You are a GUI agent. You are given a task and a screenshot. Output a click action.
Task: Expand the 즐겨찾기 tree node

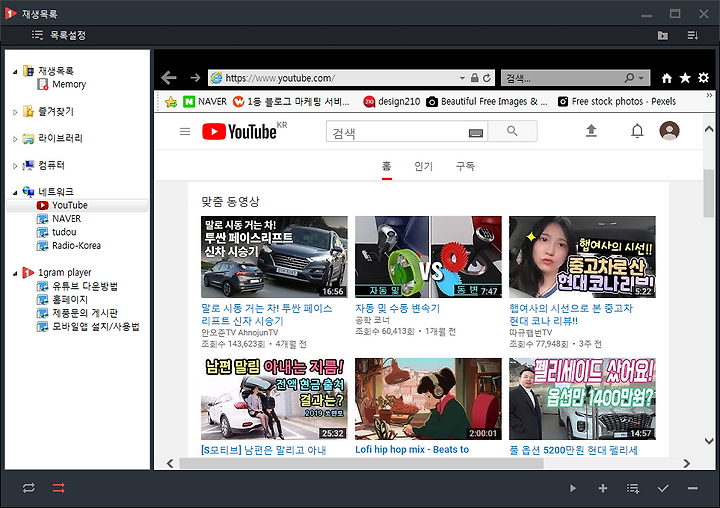pos(15,112)
